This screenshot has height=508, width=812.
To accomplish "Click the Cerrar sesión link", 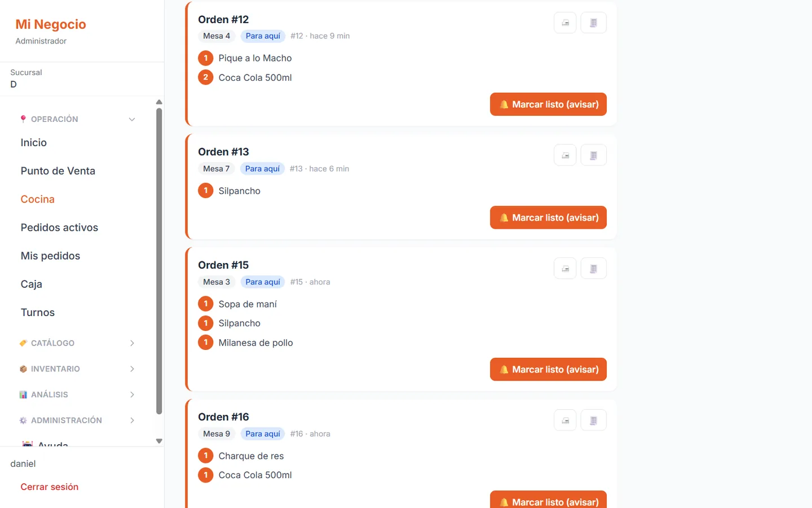I will pyautogui.click(x=50, y=487).
